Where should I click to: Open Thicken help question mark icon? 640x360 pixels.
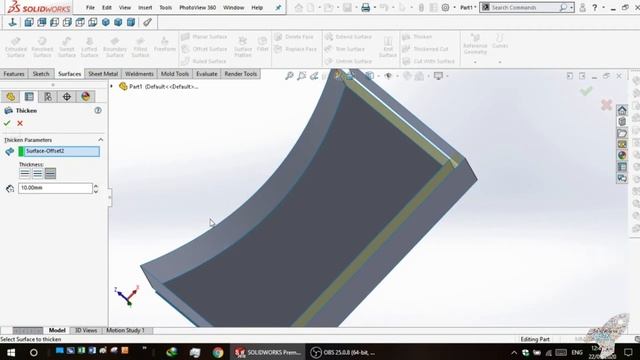tap(98, 110)
